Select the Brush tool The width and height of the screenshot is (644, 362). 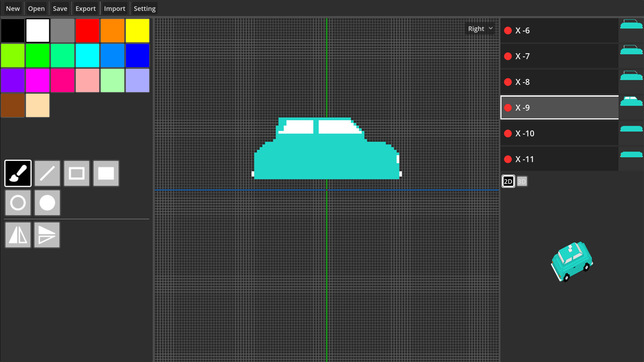tap(18, 173)
